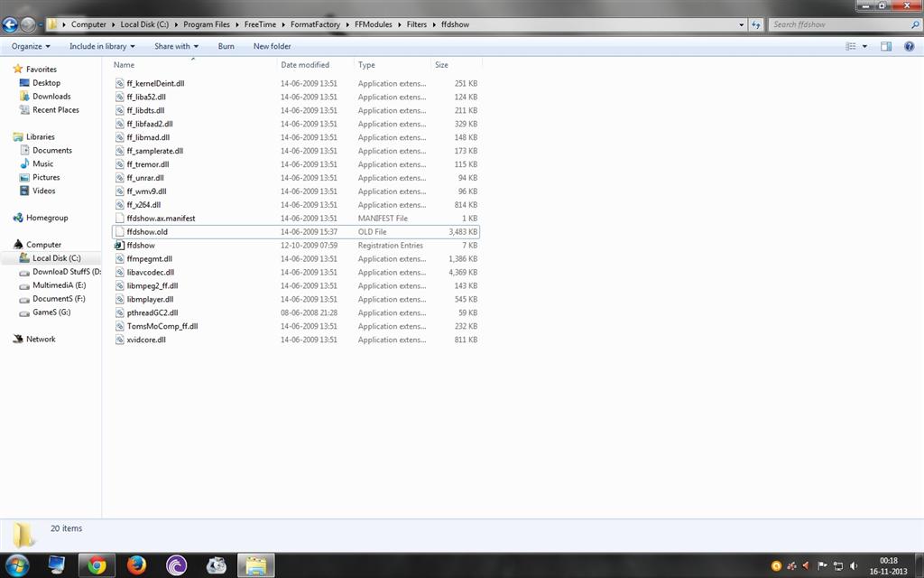
Task: Toggle the preview pane icon
Action: tap(886, 46)
